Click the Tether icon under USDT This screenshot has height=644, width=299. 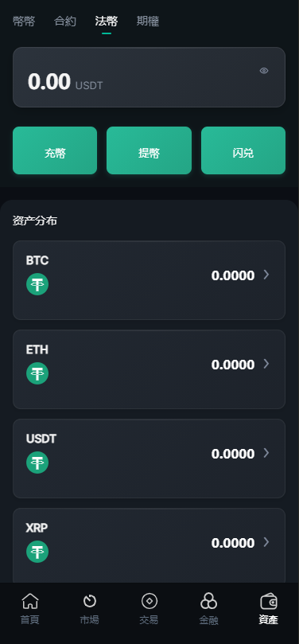tap(37, 463)
